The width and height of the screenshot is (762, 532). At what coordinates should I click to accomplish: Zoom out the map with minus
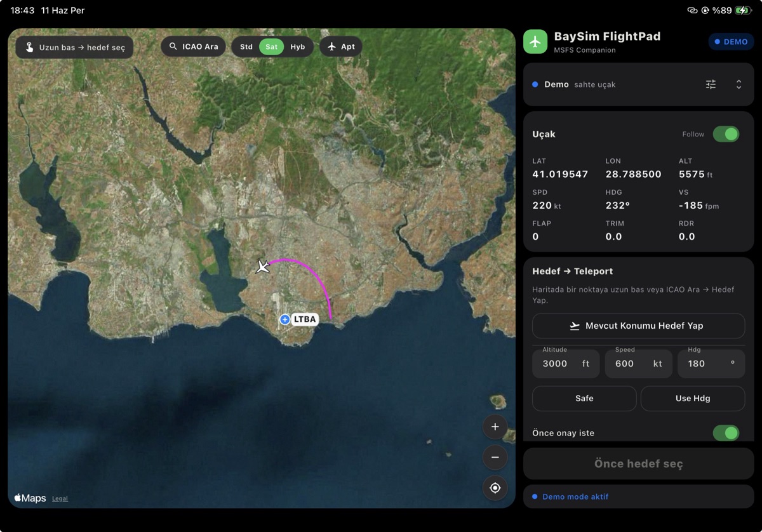[495, 457]
